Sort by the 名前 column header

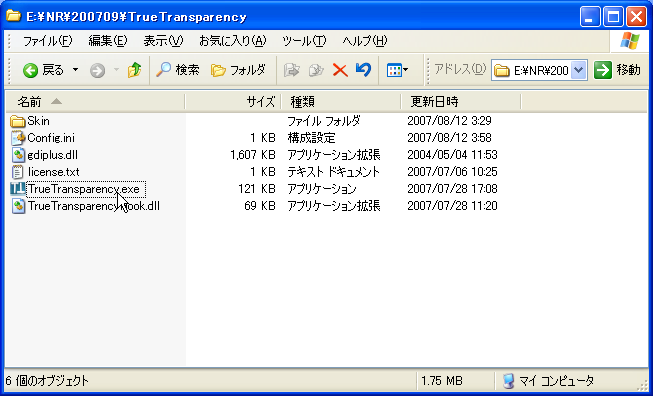tap(95, 102)
